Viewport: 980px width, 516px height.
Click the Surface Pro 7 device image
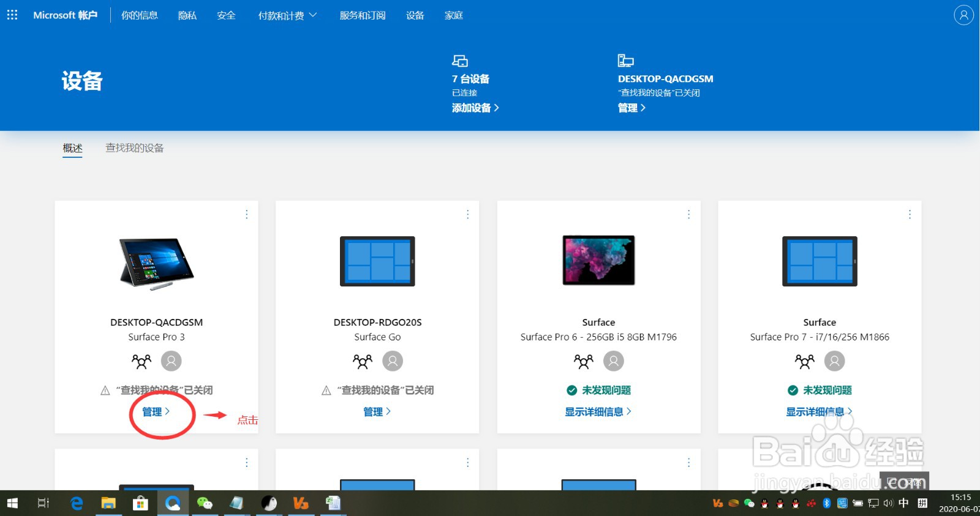click(x=820, y=261)
